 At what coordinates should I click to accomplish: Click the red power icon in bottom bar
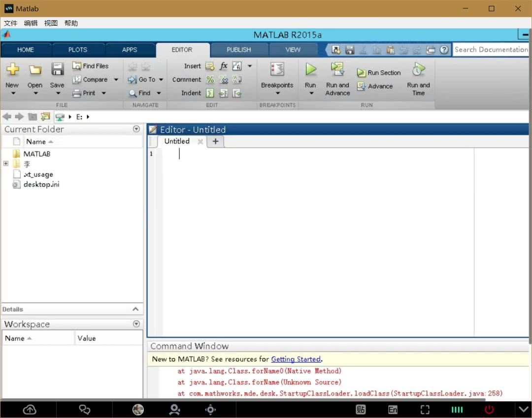point(489,410)
